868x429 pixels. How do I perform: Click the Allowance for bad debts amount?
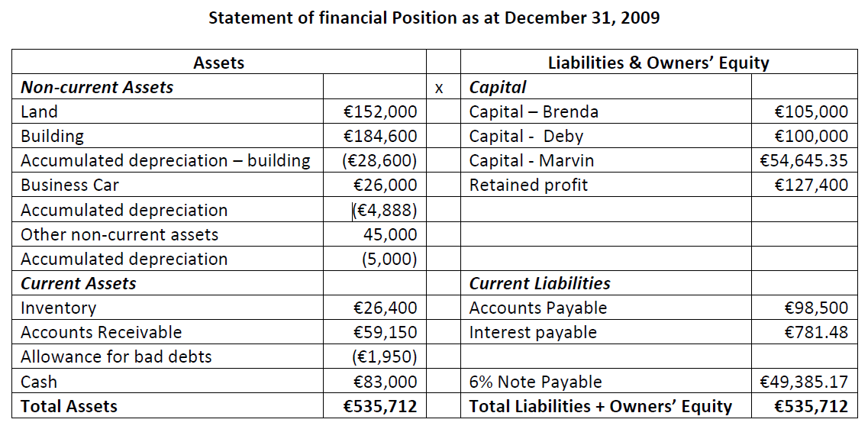[x=385, y=357]
